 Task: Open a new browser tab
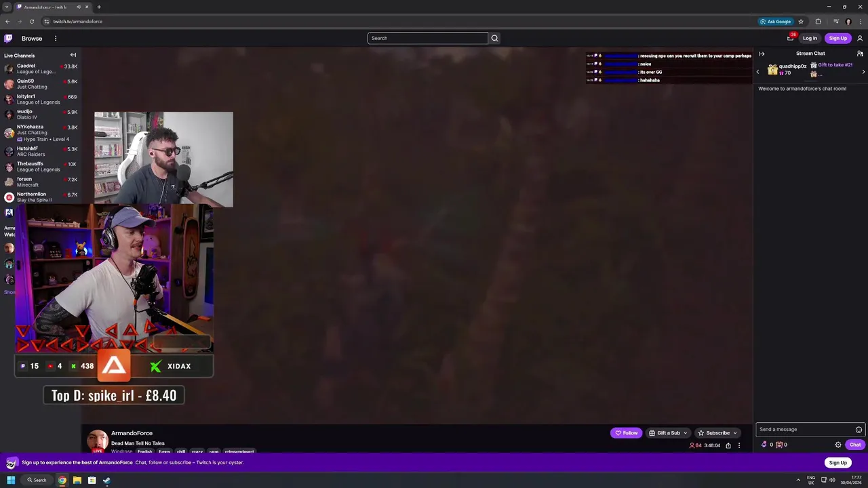pyautogui.click(x=99, y=7)
